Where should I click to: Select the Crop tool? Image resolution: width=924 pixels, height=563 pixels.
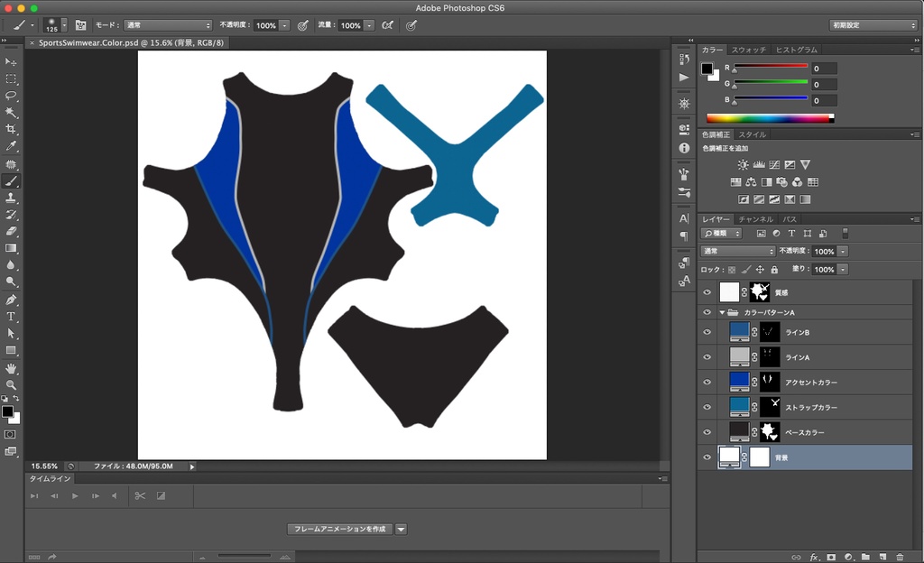click(12, 129)
